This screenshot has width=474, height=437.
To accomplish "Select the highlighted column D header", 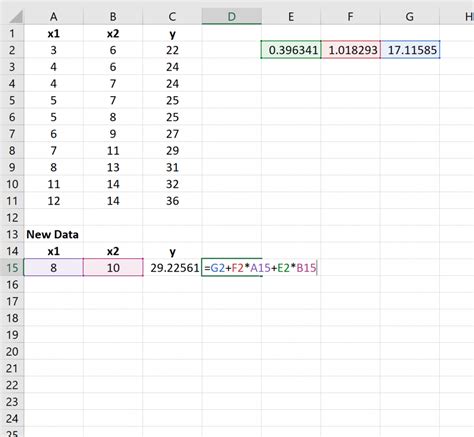I will 232,17.
